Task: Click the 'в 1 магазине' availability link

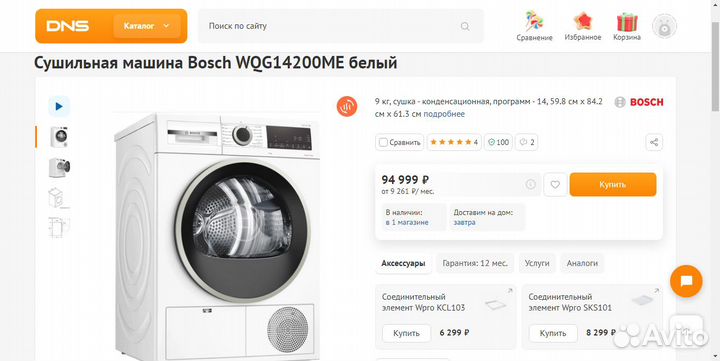Action: pos(407,222)
